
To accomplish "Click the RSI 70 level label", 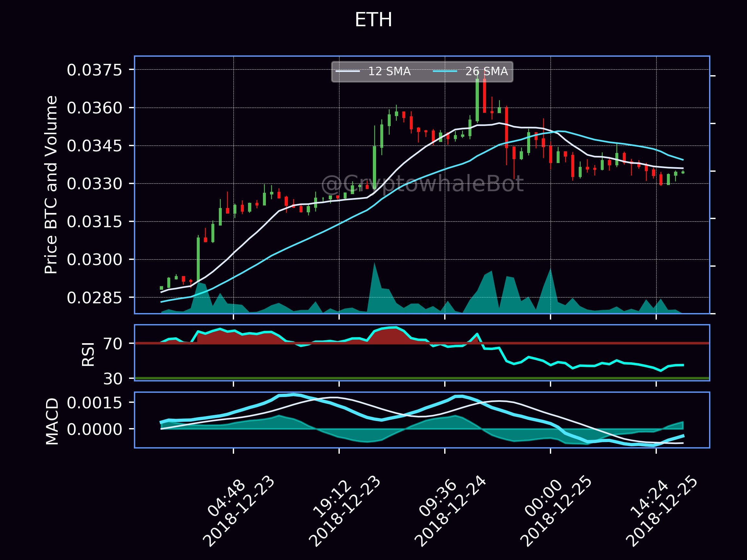I will 113,344.
